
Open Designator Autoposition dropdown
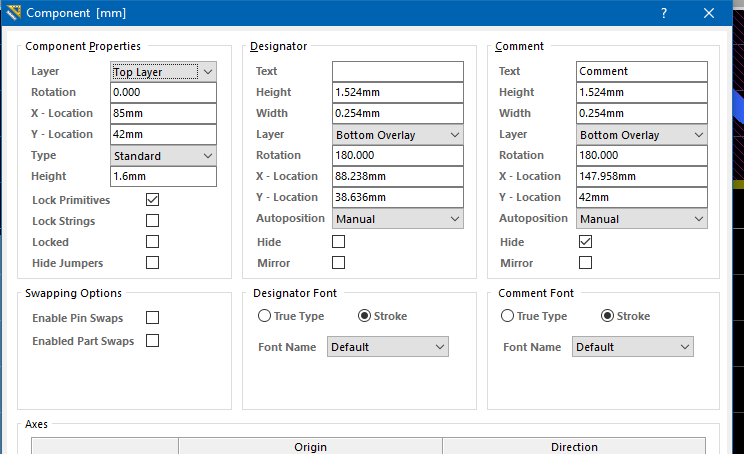pos(398,219)
